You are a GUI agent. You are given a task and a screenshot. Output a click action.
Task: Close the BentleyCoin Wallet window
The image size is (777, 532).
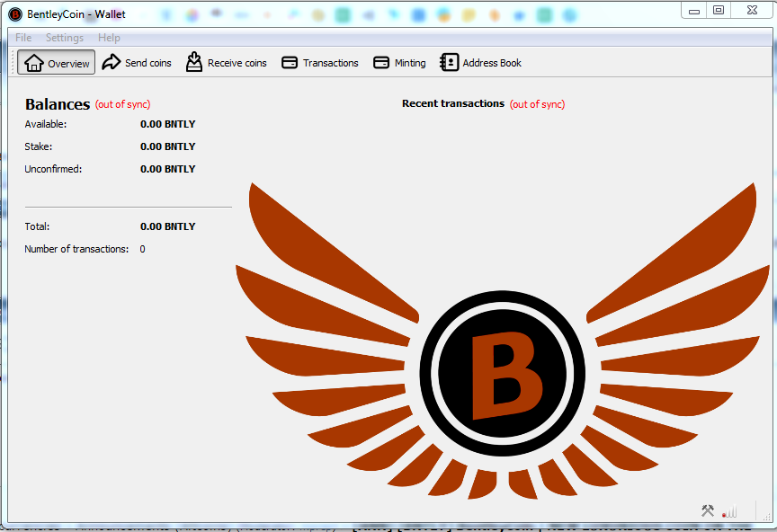point(752,11)
